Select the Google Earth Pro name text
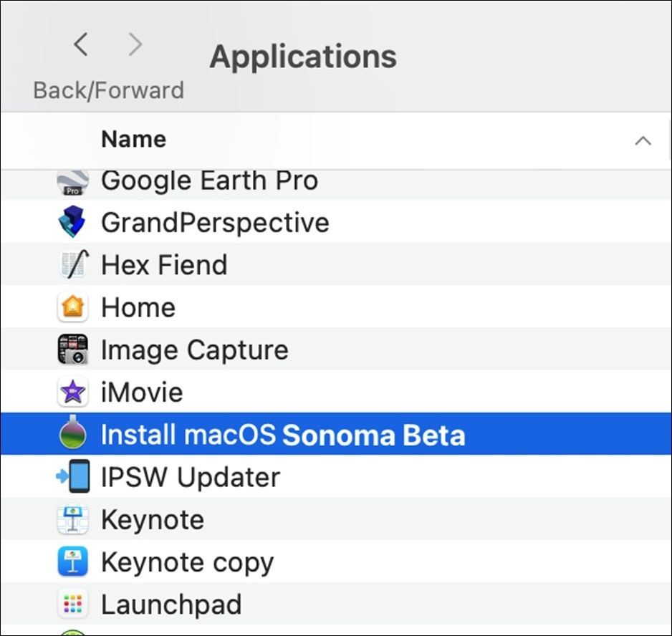This screenshot has width=672, height=636. tap(209, 181)
